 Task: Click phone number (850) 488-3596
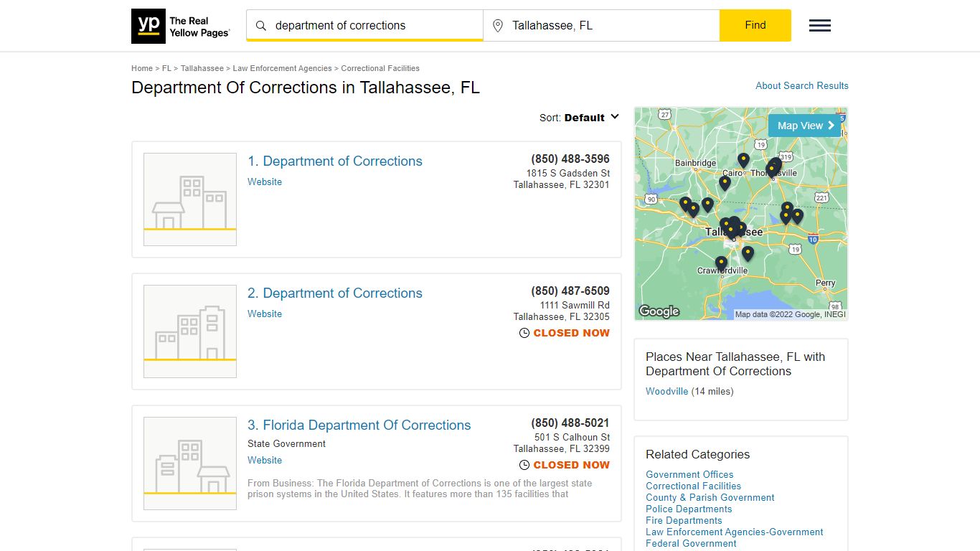click(570, 159)
